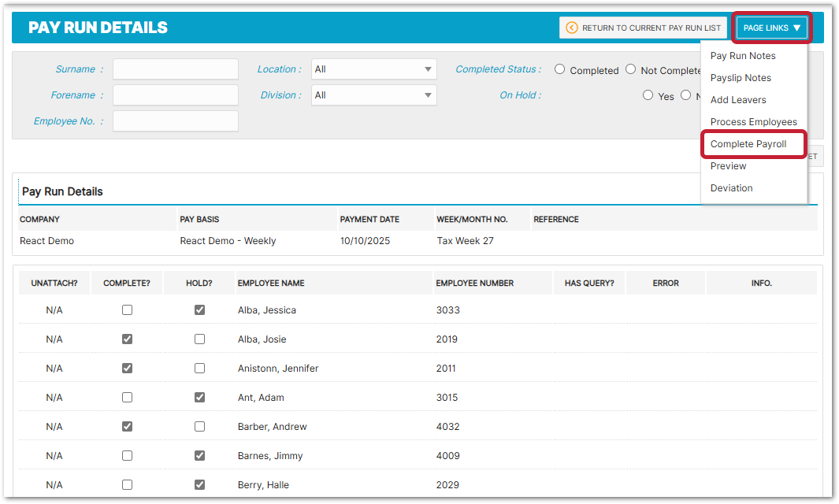Expand the Division dropdown

373,95
